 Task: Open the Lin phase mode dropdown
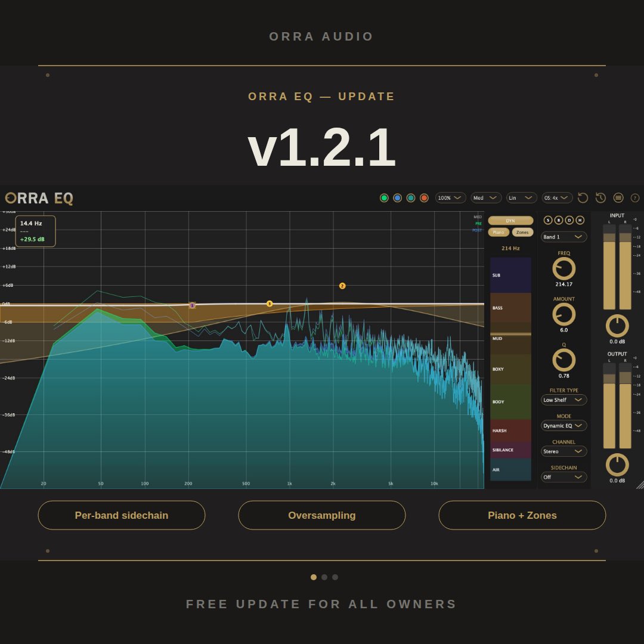(521, 198)
